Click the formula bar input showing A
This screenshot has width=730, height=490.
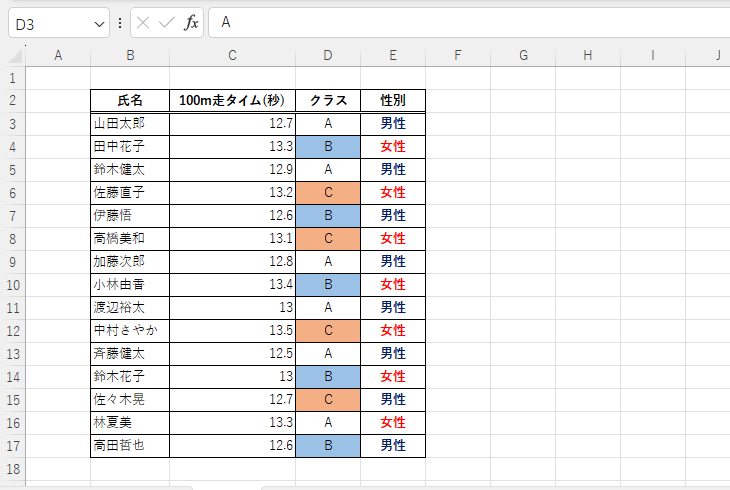click(469, 22)
